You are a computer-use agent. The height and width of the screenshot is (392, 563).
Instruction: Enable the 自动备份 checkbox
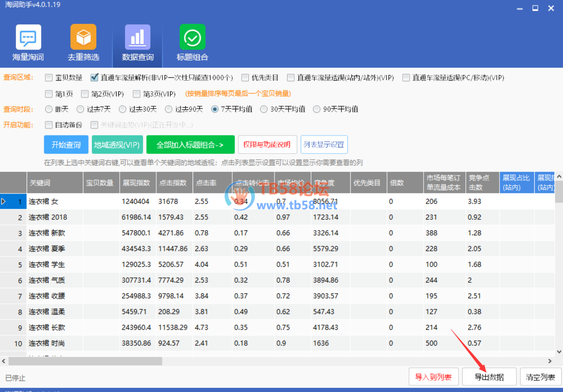click(x=49, y=125)
